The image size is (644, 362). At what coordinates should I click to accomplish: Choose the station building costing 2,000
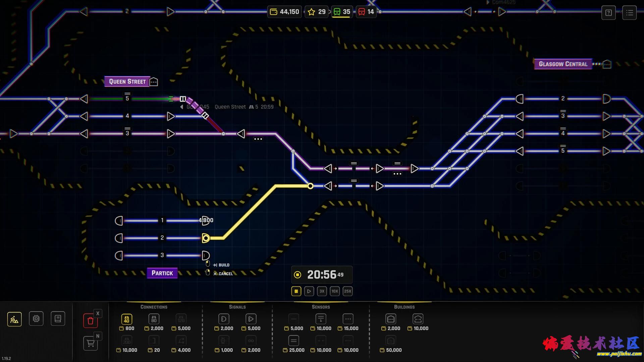coord(391,319)
